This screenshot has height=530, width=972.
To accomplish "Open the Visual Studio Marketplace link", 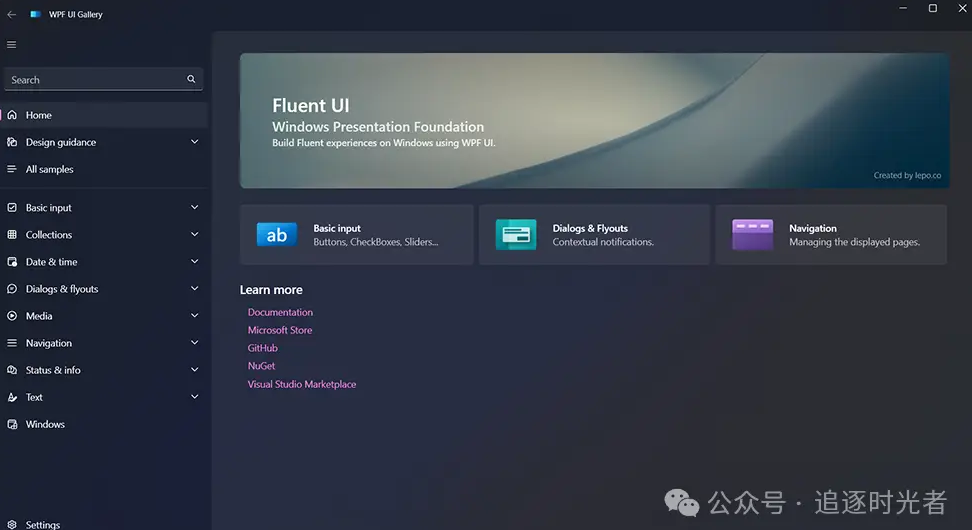I will (x=302, y=384).
